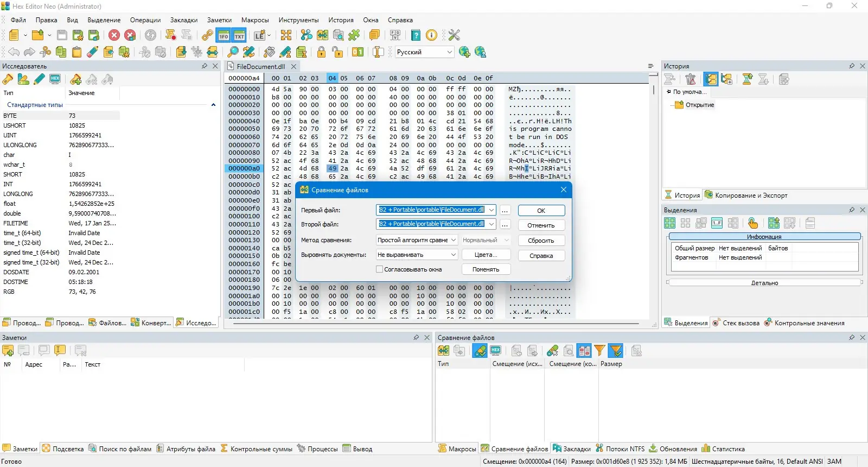868x467 pixels.
Task: Click the chain link icon in toolbar
Action: (207, 35)
